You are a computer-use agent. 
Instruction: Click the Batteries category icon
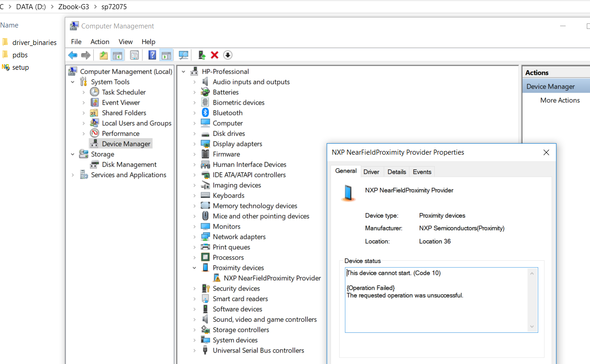tap(205, 92)
